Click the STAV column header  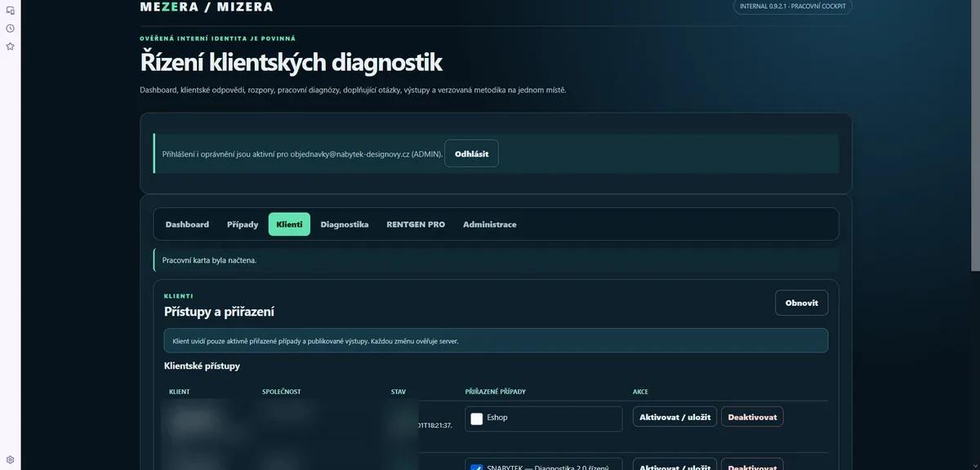tap(399, 392)
